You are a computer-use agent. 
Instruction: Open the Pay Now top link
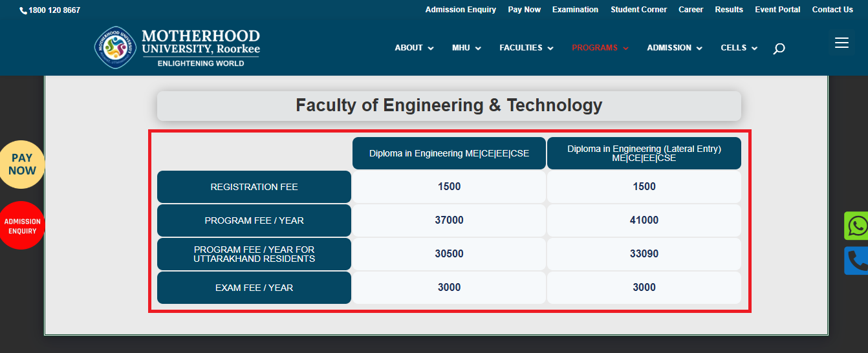[x=524, y=10]
